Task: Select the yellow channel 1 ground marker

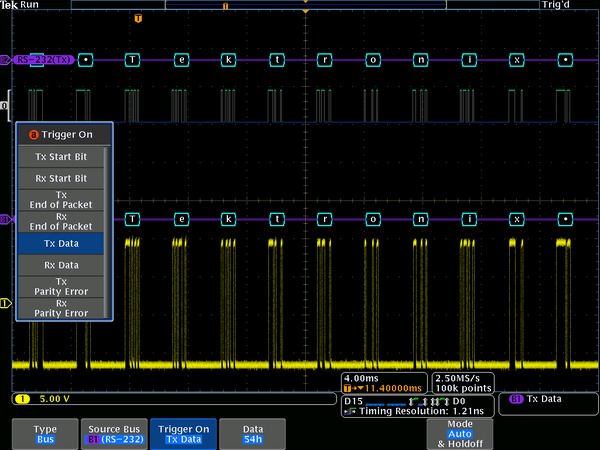Action: click(5, 303)
